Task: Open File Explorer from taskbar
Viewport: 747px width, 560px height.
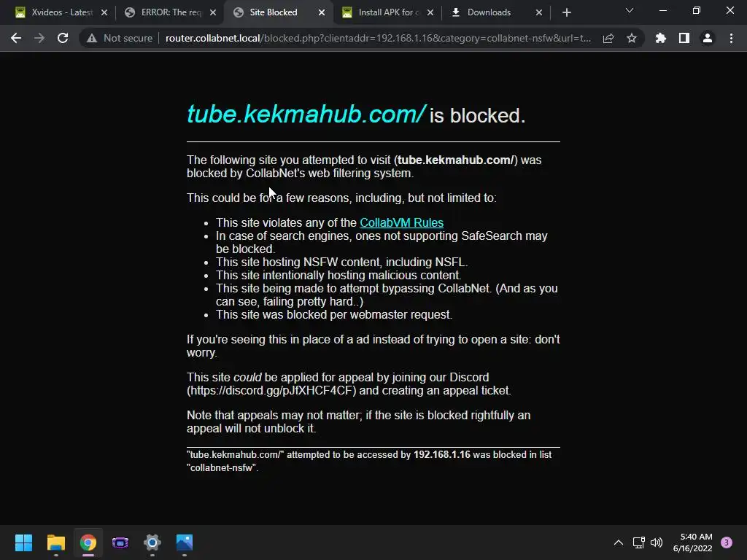Action: [55, 542]
